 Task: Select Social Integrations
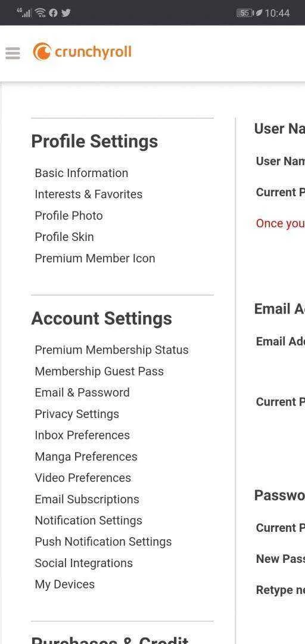click(84, 563)
